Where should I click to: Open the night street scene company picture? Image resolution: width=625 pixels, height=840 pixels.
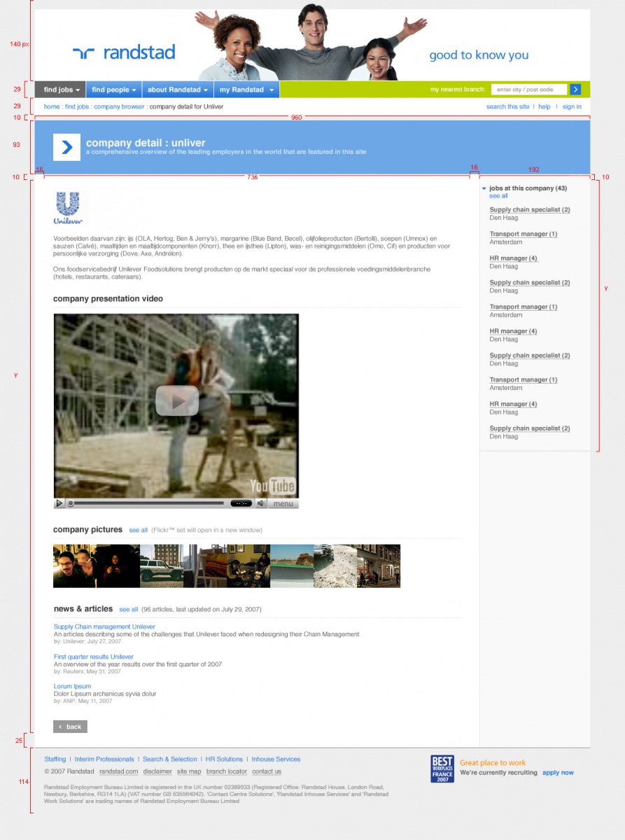point(379,566)
